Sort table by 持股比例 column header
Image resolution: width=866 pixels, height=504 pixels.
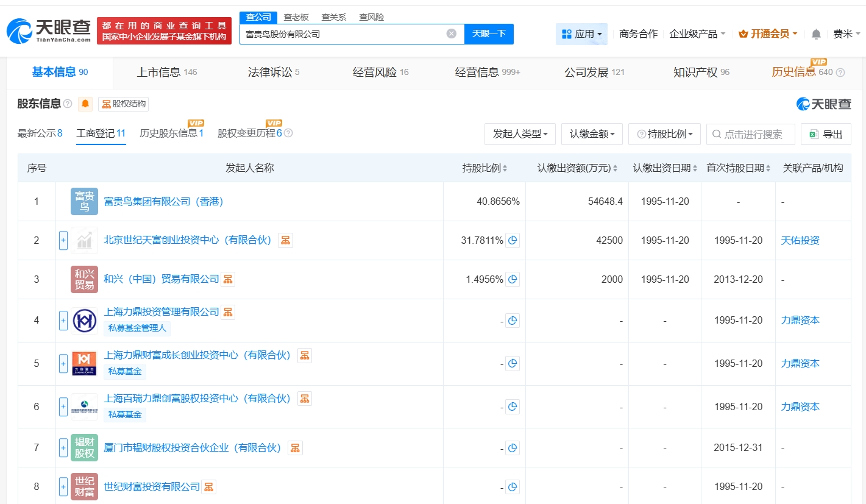(x=484, y=168)
